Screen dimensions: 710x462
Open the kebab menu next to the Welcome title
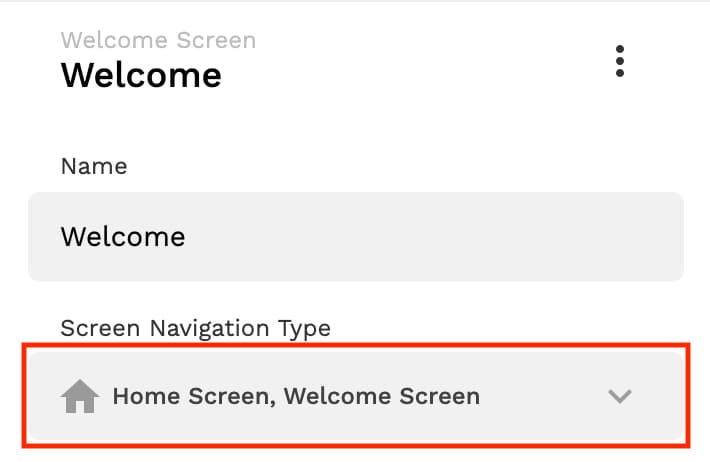click(x=620, y=61)
